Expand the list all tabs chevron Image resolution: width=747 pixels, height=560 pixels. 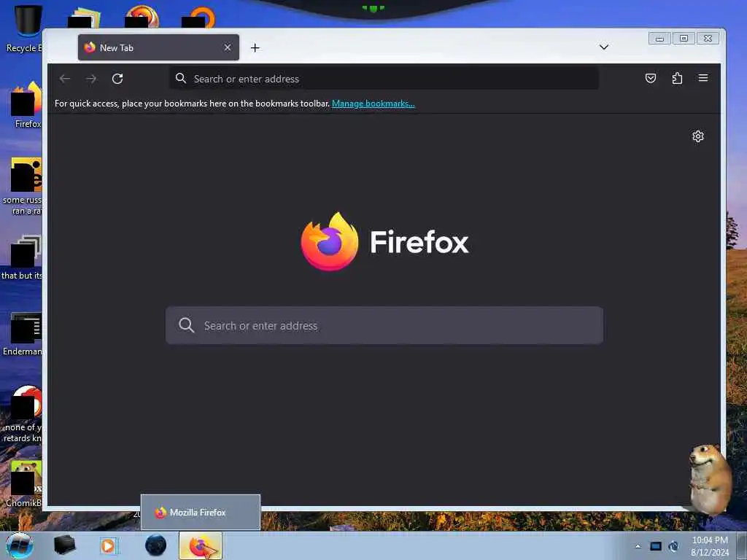click(603, 47)
